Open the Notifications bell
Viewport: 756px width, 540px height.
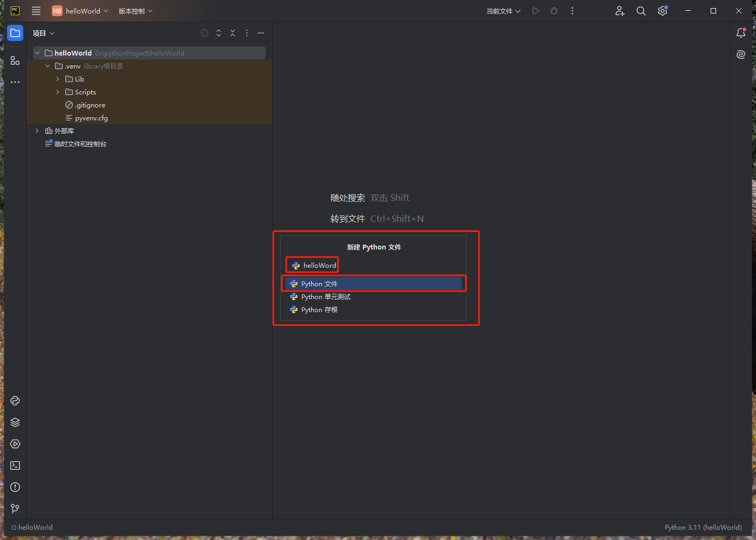[x=741, y=33]
